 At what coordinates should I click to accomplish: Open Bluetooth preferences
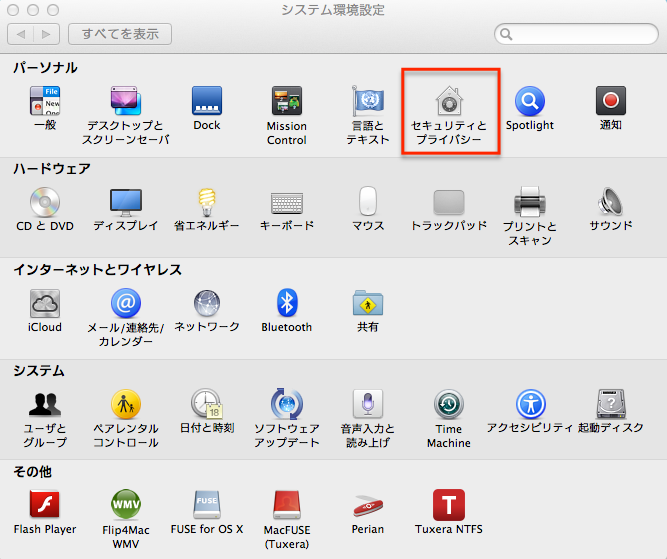point(287,303)
